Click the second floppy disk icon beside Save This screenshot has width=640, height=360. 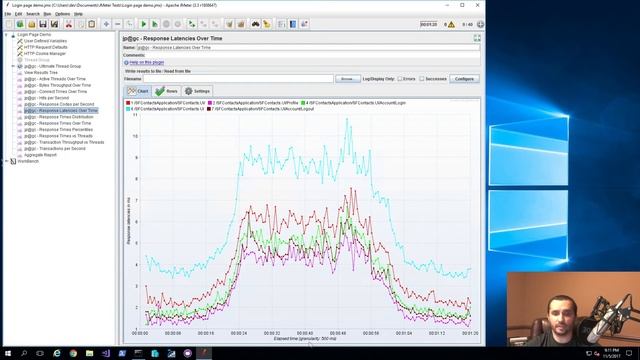click(54, 24)
